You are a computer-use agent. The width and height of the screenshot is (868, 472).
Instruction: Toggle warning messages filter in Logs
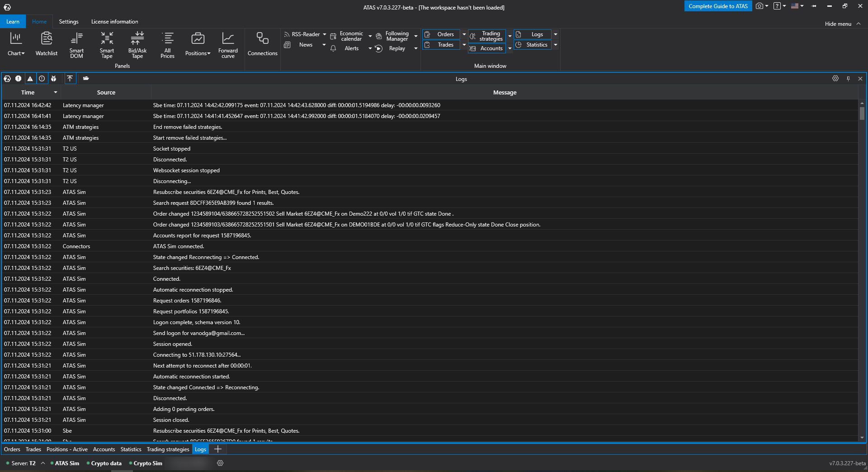coord(30,79)
